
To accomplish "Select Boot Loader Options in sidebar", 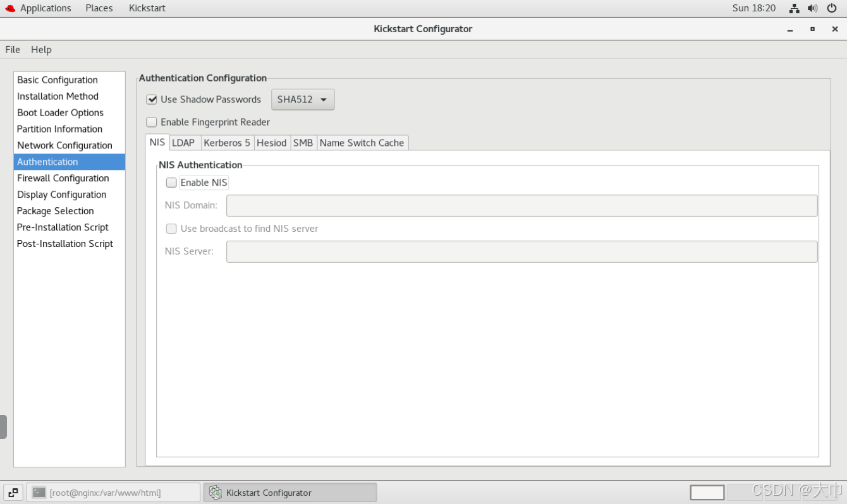I will pyautogui.click(x=70, y=112).
